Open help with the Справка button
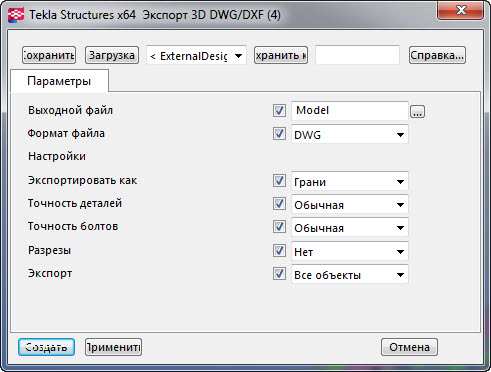The height and width of the screenshot is (372, 491). [x=437, y=55]
